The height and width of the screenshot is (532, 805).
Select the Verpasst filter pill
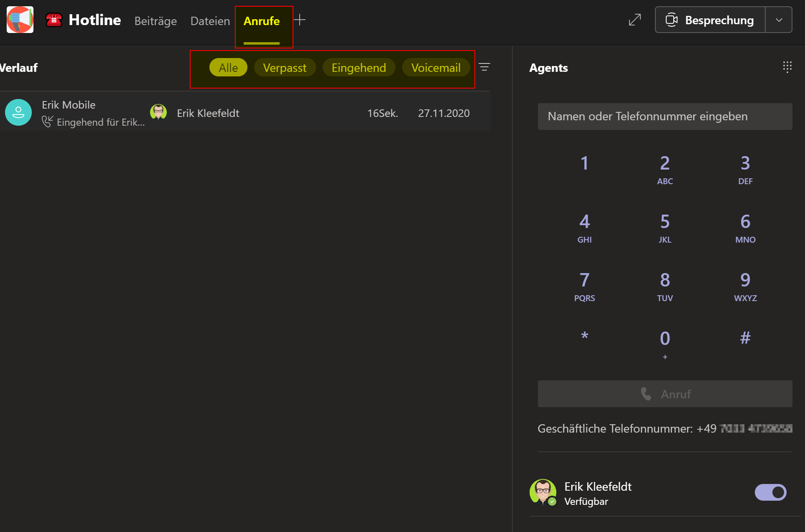coord(285,68)
